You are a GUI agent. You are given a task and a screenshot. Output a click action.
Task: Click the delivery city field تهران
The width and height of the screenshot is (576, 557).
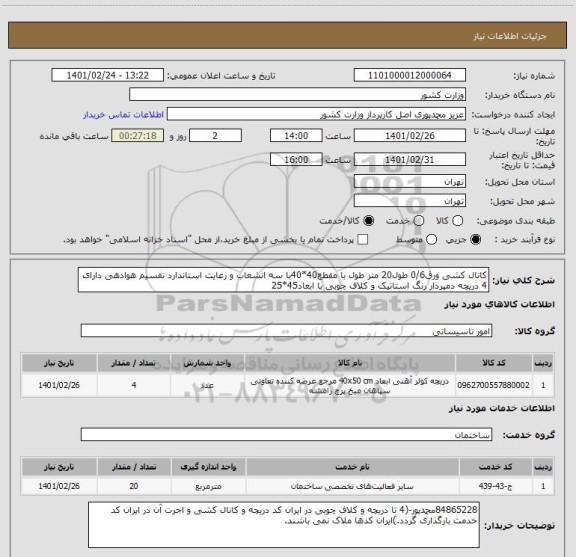(x=410, y=201)
